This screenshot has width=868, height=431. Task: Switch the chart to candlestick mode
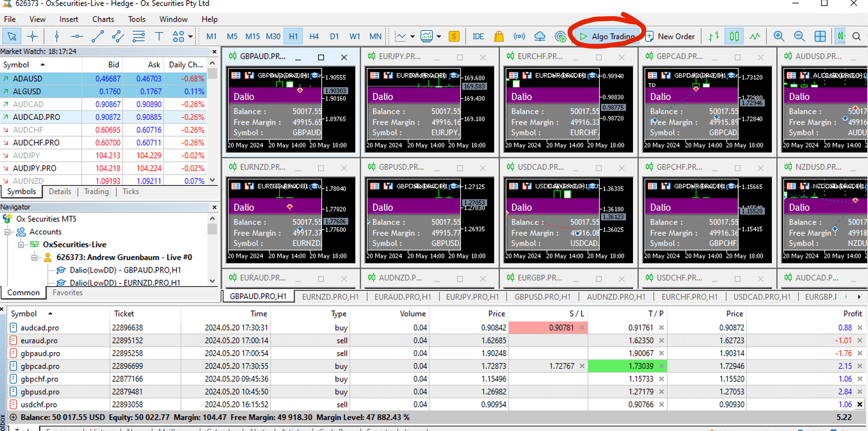coord(734,37)
